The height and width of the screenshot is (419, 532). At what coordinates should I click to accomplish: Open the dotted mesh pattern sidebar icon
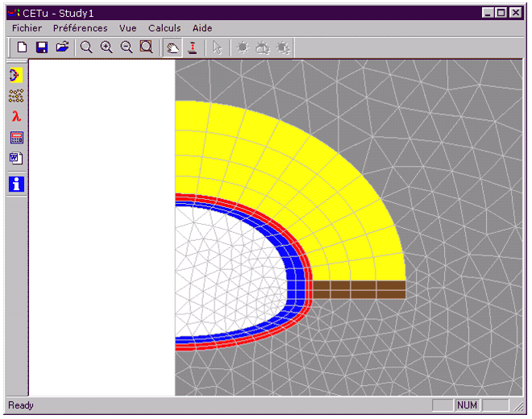coord(16,96)
